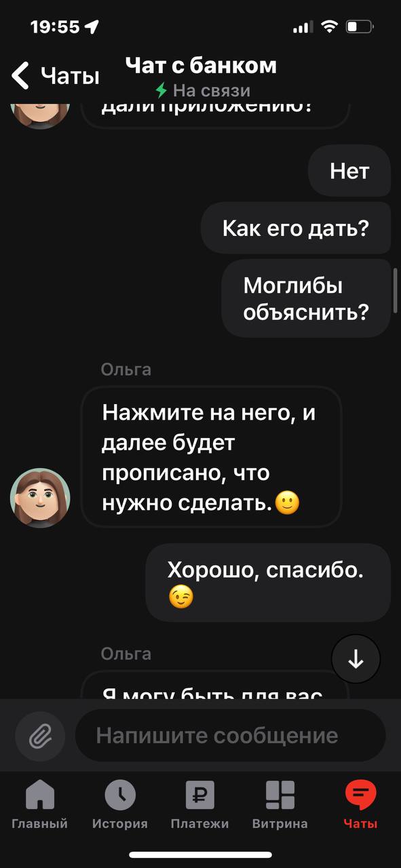The image size is (401, 868).
Task: Tap the Чат с банком title
Action: pyautogui.click(x=202, y=65)
